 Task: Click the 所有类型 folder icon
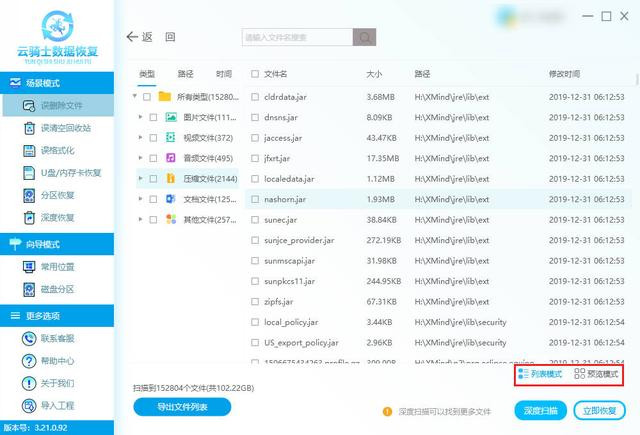(164, 96)
